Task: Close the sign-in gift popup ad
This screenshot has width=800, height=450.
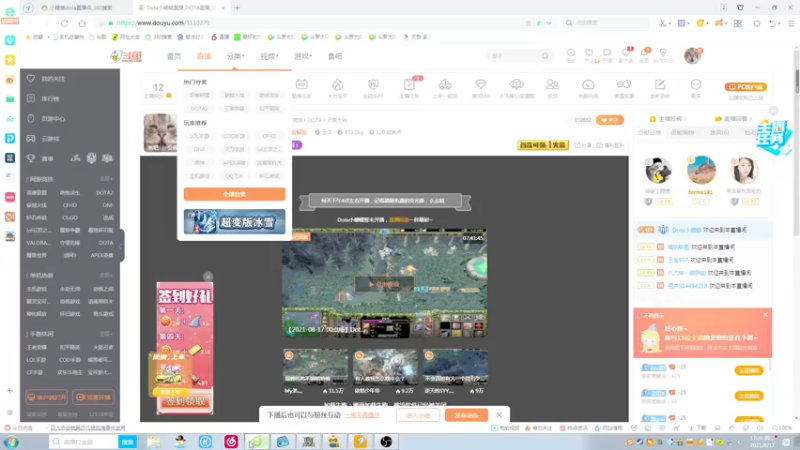Action: pos(208,277)
